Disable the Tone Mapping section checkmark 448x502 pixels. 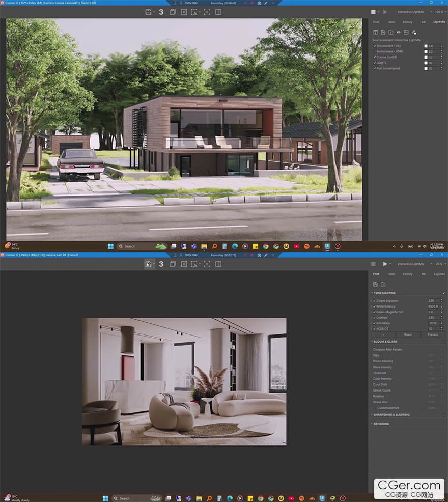444,293
